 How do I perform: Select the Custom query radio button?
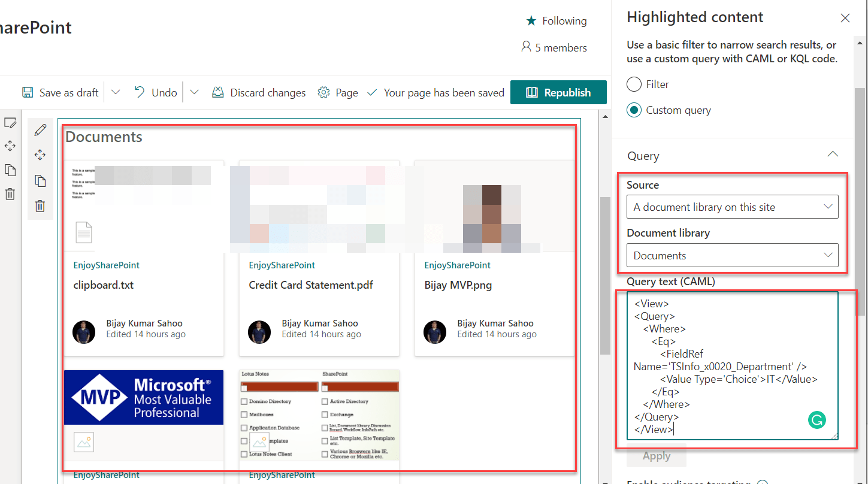[634, 110]
